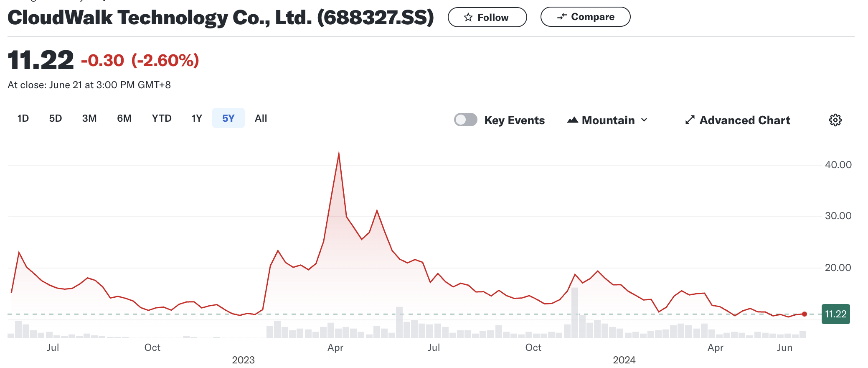Click the (-2.60%) percent change value
This screenshot has width=868, height=368.
165,61
